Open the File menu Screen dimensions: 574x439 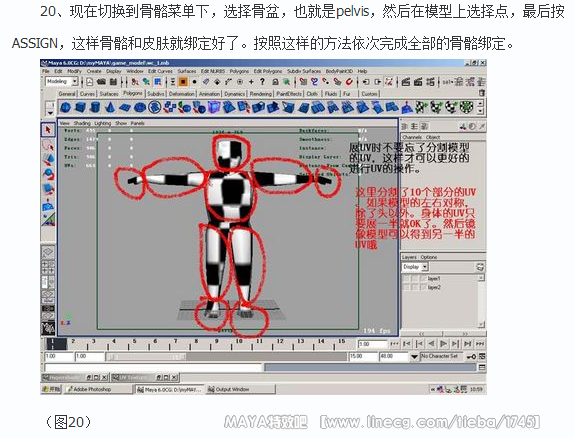coord(46,71)
